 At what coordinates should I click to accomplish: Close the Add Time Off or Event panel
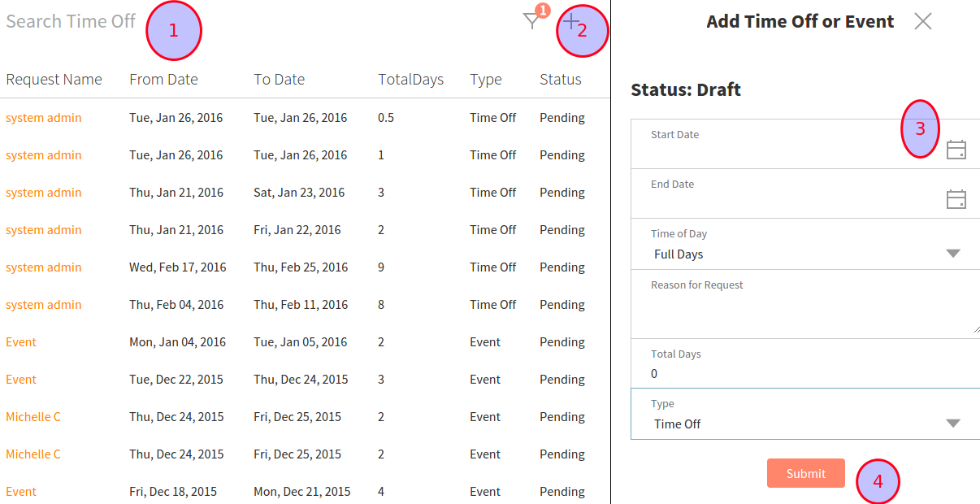click(x=922, y=22)
